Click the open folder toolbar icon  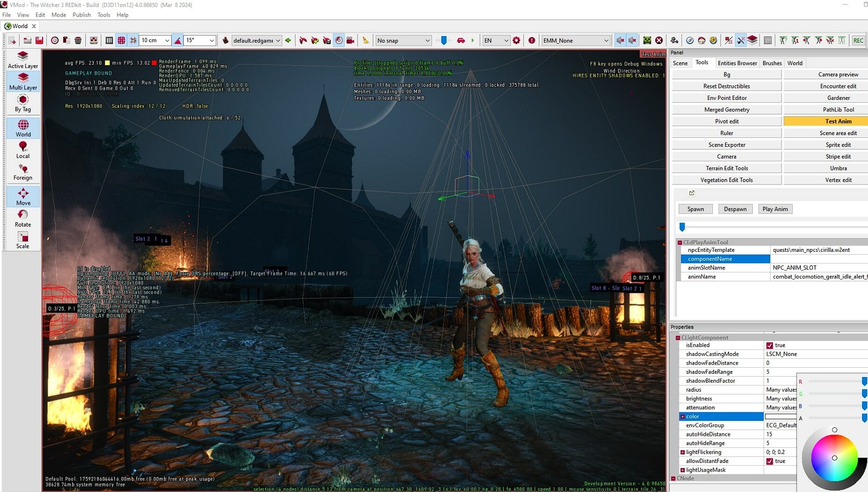pos(28,41)
